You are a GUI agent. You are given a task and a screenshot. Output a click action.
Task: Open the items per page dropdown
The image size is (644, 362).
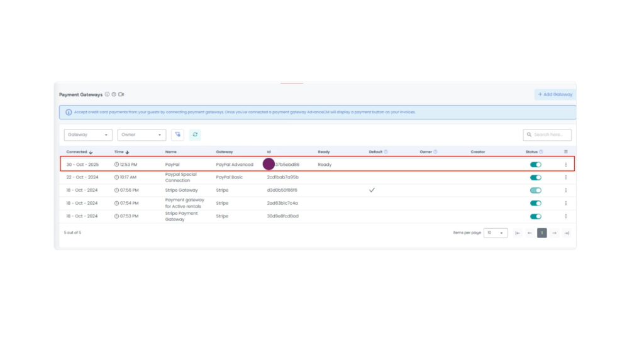[x=496, y=233]
